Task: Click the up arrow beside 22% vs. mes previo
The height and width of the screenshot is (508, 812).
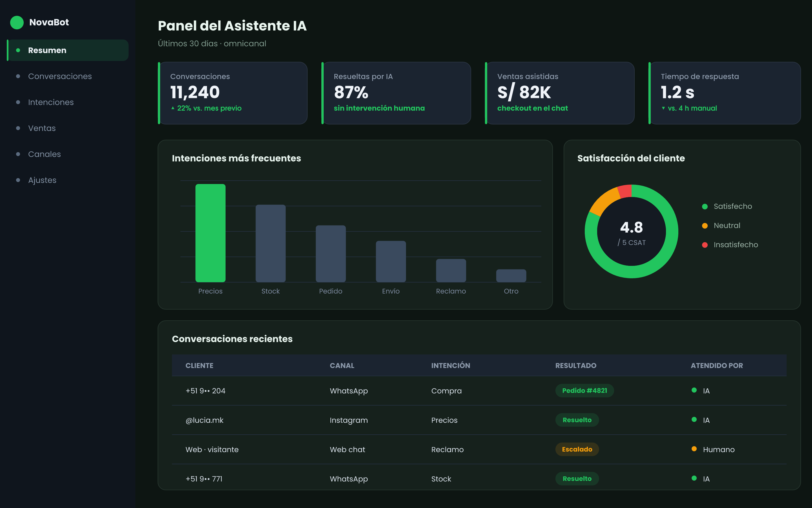Action: coord(173,108)
